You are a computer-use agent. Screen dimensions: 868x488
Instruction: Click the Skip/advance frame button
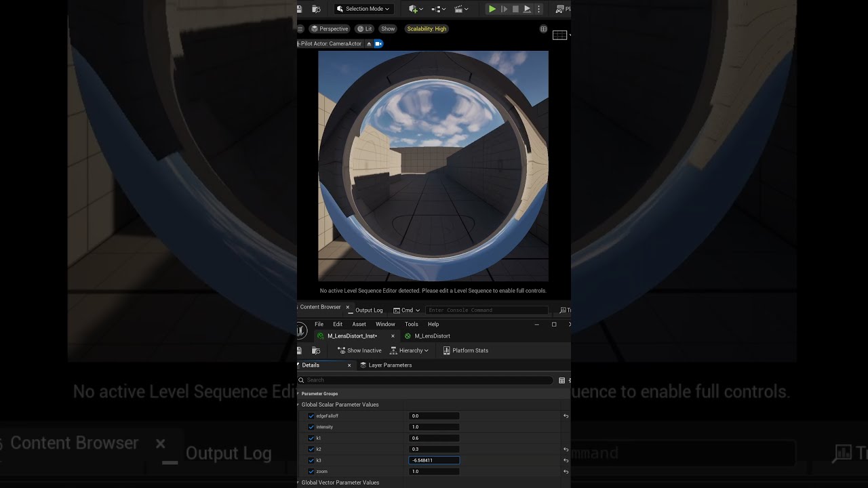504,9
